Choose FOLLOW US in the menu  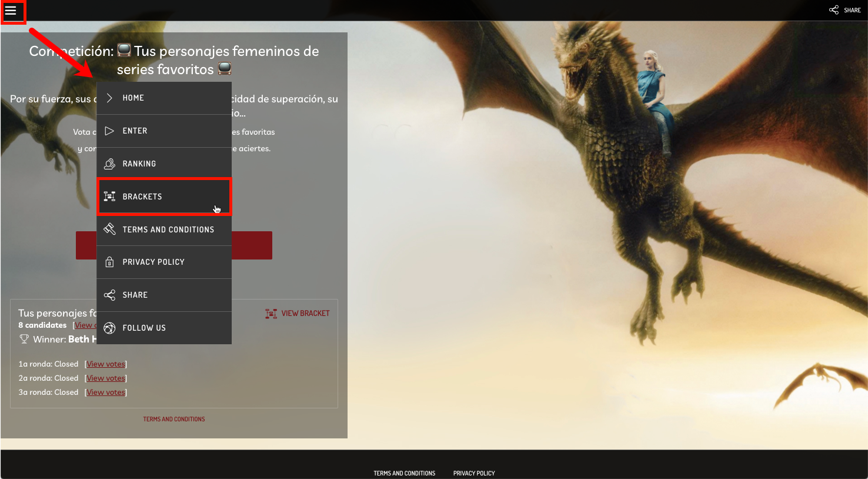(164, 328)
